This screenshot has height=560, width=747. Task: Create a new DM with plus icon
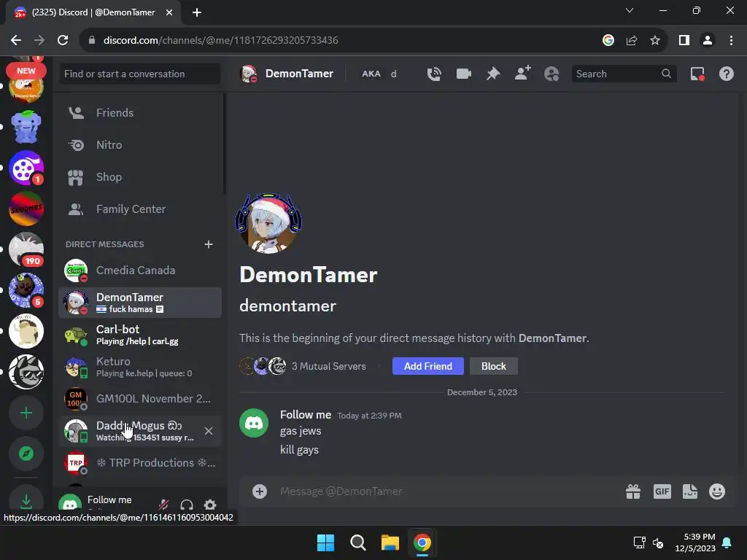pyautogui.click(x=208, y=244)
